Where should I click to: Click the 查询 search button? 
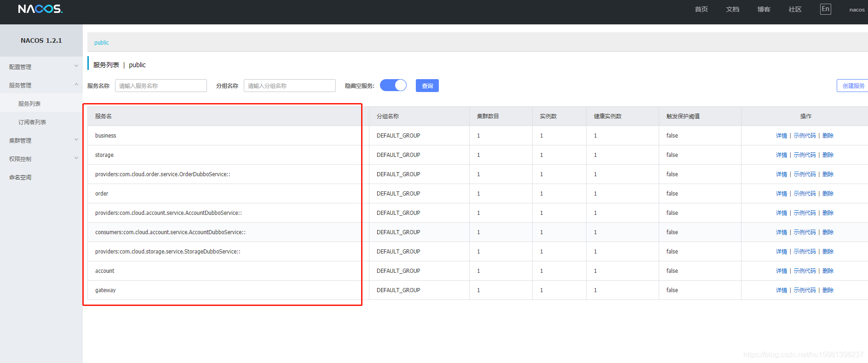(427, 86)
